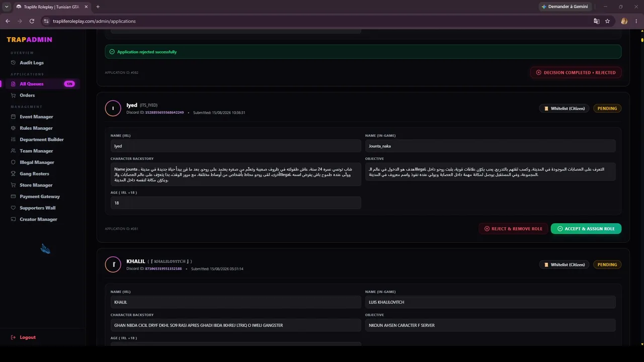Open Chrome three-dot menu
644x362 pixels.
click(x=636, y=21)
